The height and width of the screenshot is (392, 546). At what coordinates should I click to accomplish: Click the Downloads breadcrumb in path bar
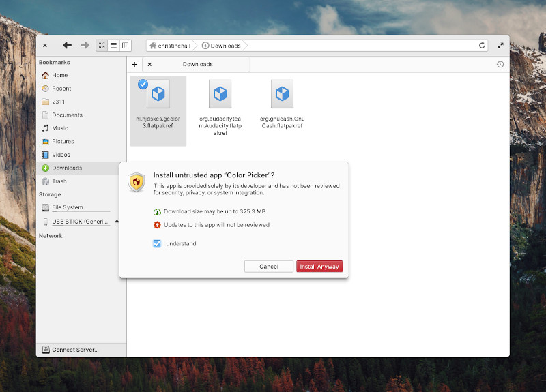222,46
